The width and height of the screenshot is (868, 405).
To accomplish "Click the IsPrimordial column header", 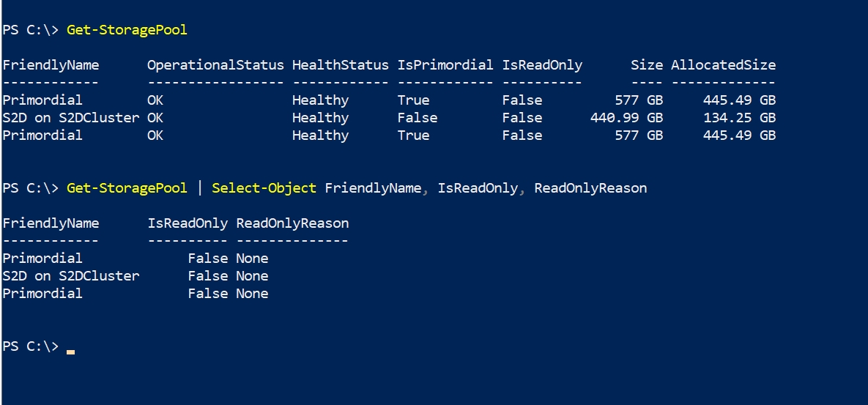I will [x=445, y=65].
